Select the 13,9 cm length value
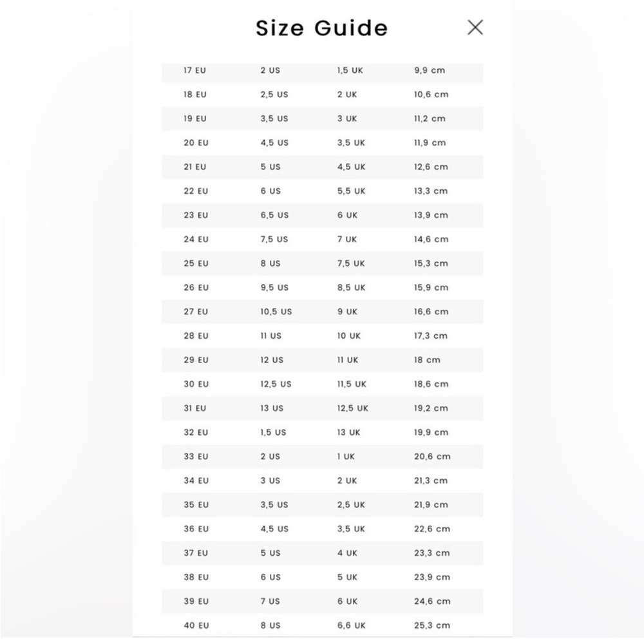The image size is (644, 644). click(431, 215)
